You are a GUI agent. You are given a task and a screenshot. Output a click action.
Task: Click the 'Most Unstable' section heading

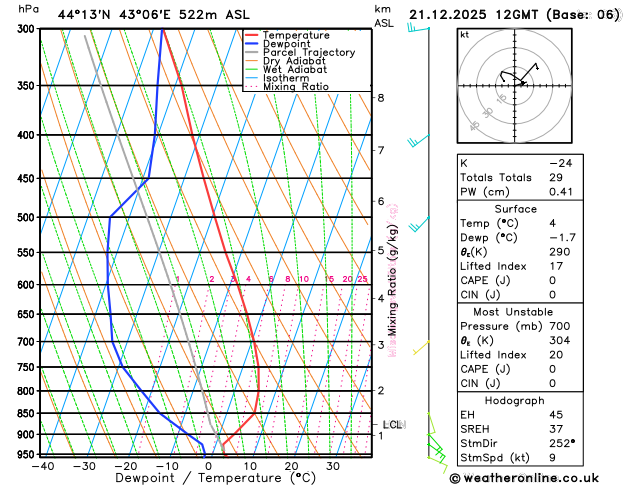click(513, 312)
